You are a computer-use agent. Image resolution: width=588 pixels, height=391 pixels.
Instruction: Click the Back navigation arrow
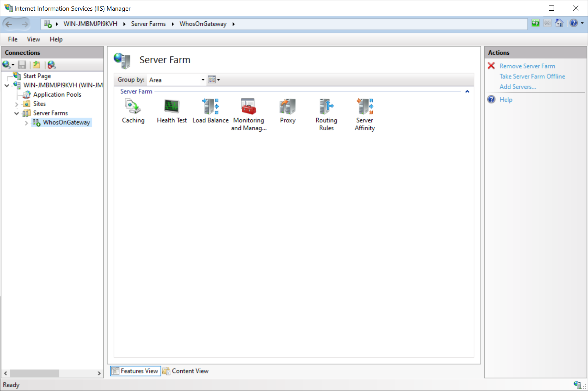pyautogui.click(x=9, y=24)
